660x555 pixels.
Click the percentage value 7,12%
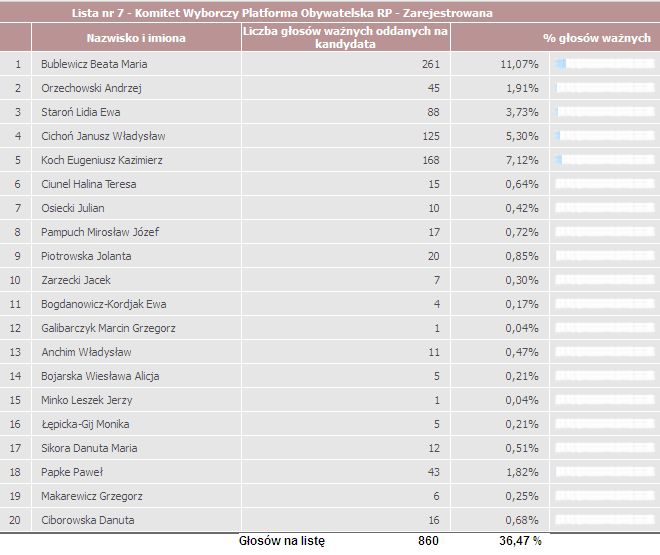(522, 160)
